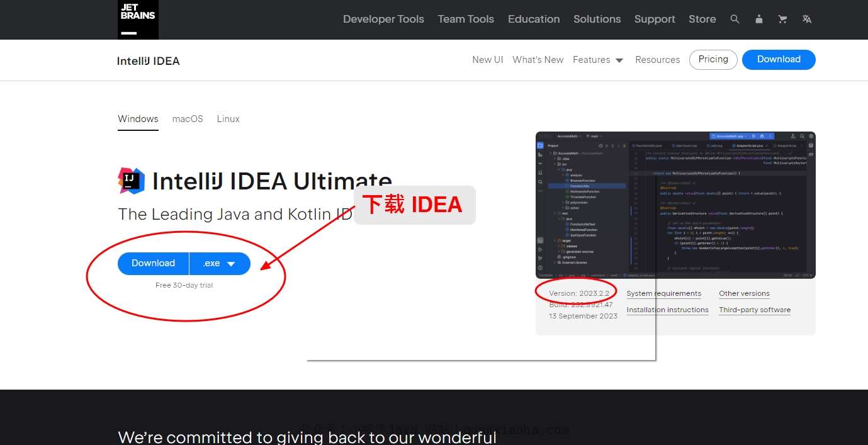Open the account profile icon
Viewport: 868px width, 445px height.
[758, 20]
